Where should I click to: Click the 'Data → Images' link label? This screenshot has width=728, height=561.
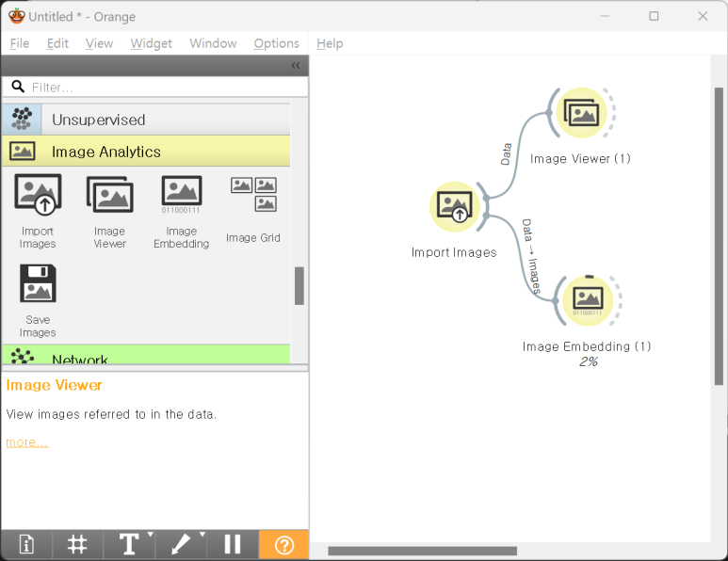coord(531,256)
